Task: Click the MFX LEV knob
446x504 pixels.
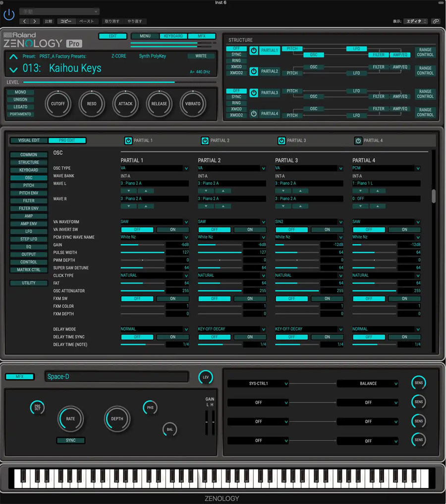Action: [206, 377]
